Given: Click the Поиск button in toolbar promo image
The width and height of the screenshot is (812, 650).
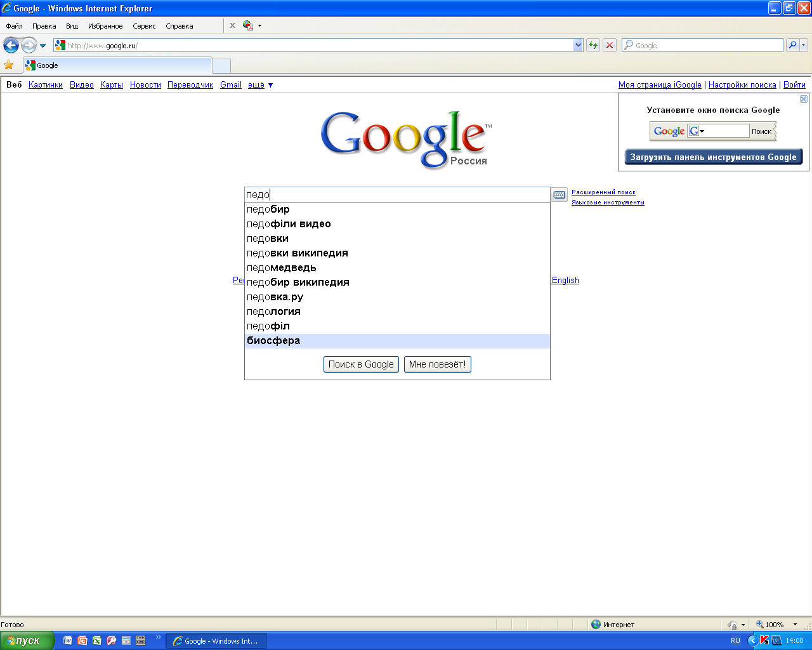Looking at the screenshot, I should click(x=761, y=131).
